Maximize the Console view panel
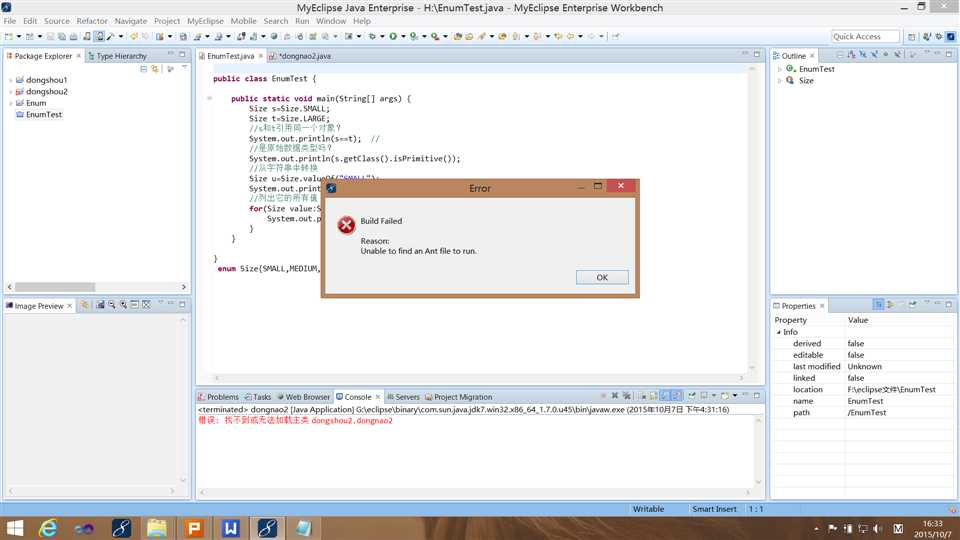The width and height of the screenshot is (960, 540). [x=757, y=396]
